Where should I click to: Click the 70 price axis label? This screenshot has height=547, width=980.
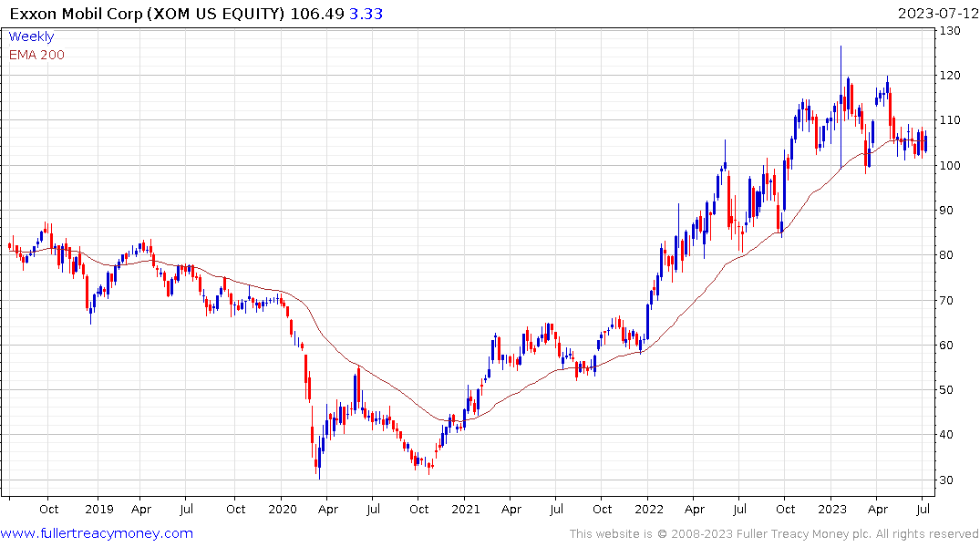click(x=946, y=301)
